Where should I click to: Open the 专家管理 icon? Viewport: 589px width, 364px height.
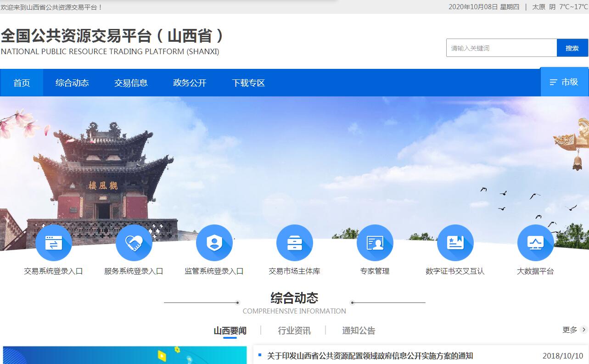[375, 243]
